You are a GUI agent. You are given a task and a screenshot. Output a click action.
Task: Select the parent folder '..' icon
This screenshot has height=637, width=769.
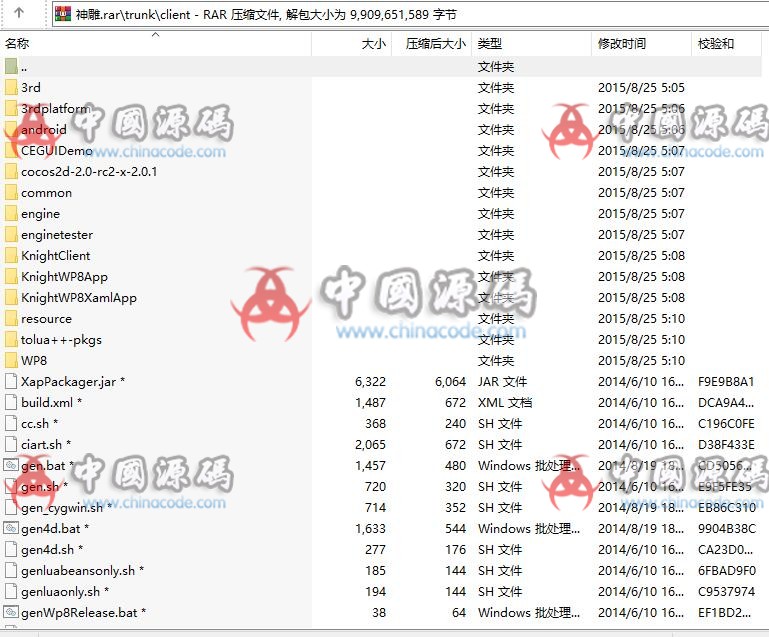click(x=11, y=66)
